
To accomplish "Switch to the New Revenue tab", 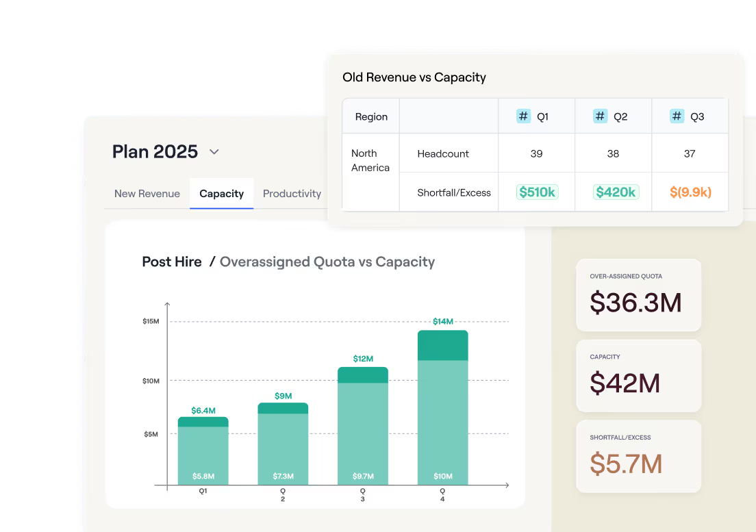I will (x=147, y=194).
